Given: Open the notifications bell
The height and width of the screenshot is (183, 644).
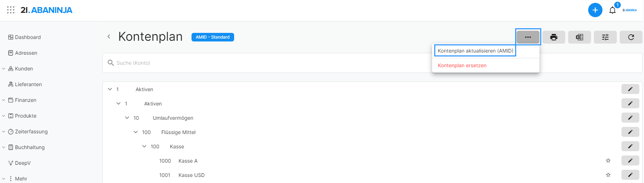Looking at the screenshot, I should (x=612, y=10).
